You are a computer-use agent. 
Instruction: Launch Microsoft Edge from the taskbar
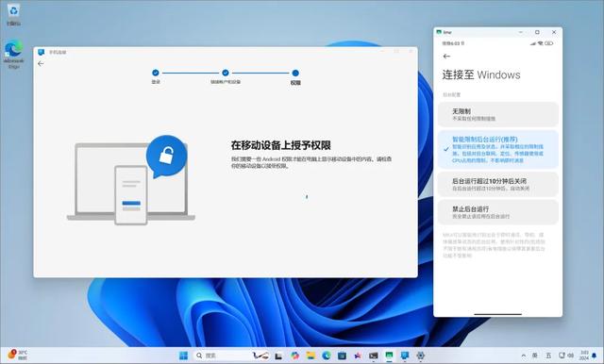[x=327, y=356]
